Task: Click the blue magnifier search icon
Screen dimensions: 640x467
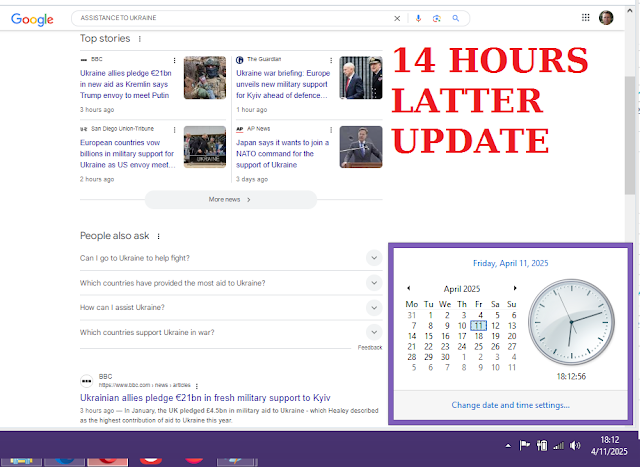Action: (456, 18)
